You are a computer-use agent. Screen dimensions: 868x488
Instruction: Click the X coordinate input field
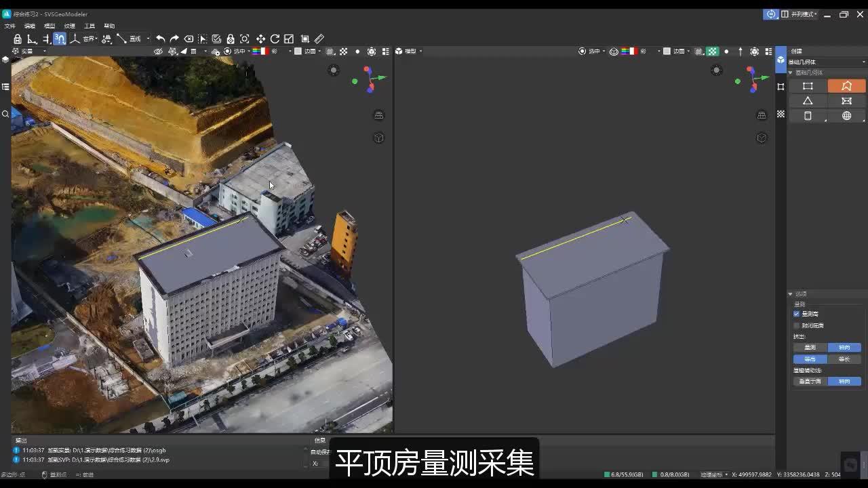(322, 463)
